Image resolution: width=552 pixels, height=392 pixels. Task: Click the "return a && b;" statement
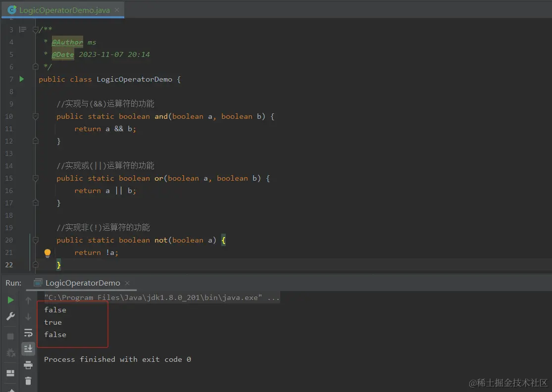click(x=105, y=129)
